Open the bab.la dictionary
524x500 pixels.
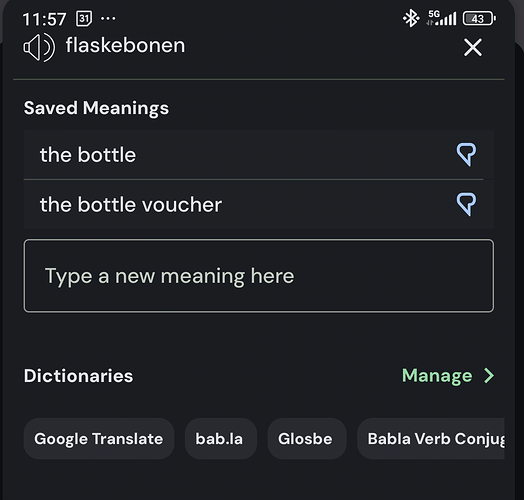point(221,439)
